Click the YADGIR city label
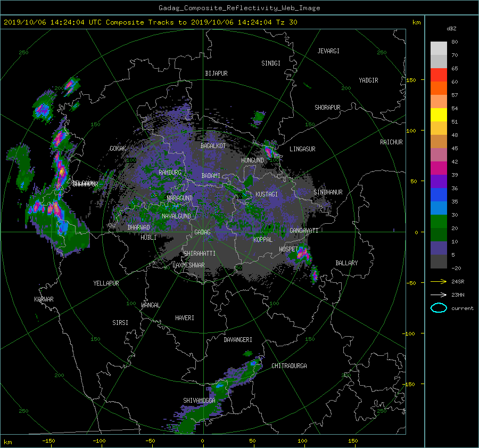Image resolution: width=479 pixels, height=448 pixels. coord(368,80)
